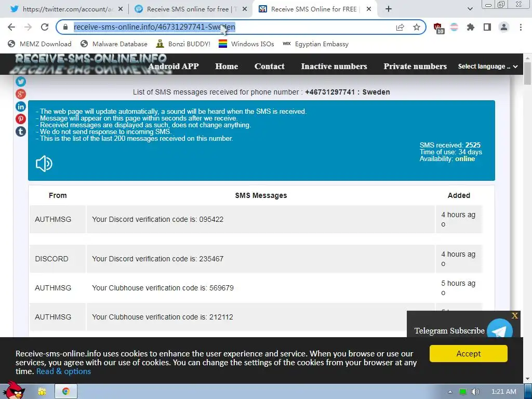The width and height of the screenshot is (532, 399).
Task: Click the striped flag extension icon
Action: coord(454,27)
